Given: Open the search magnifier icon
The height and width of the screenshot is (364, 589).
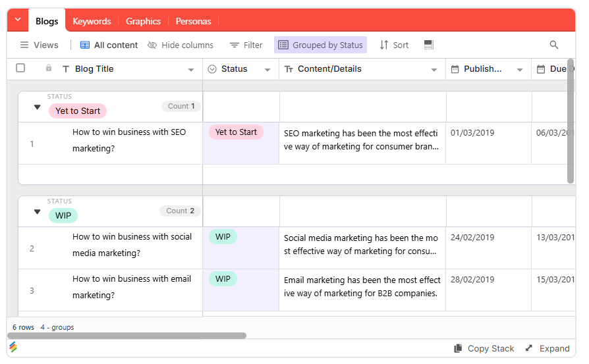Looking at the screenshot, I should (553, 45).
